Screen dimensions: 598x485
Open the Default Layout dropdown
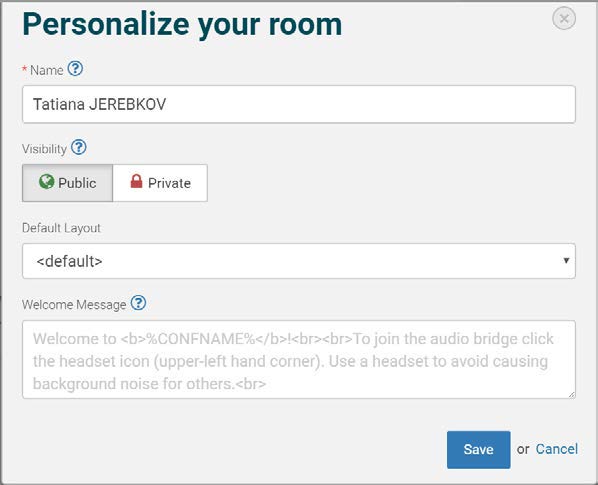299,261
